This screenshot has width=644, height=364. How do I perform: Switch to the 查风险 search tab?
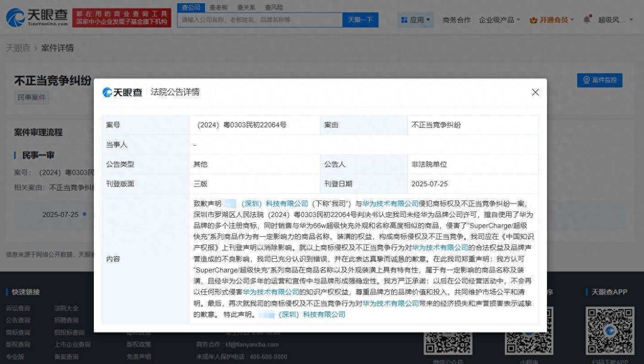point(274,7)
